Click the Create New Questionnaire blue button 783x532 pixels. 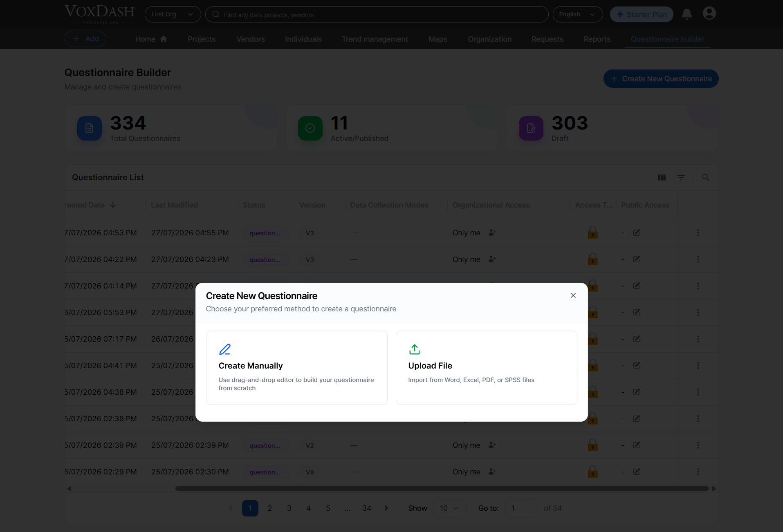coord(661,78)
